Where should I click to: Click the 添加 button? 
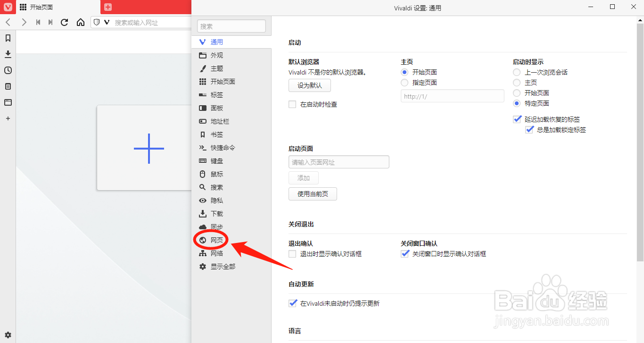coord(304,178)
